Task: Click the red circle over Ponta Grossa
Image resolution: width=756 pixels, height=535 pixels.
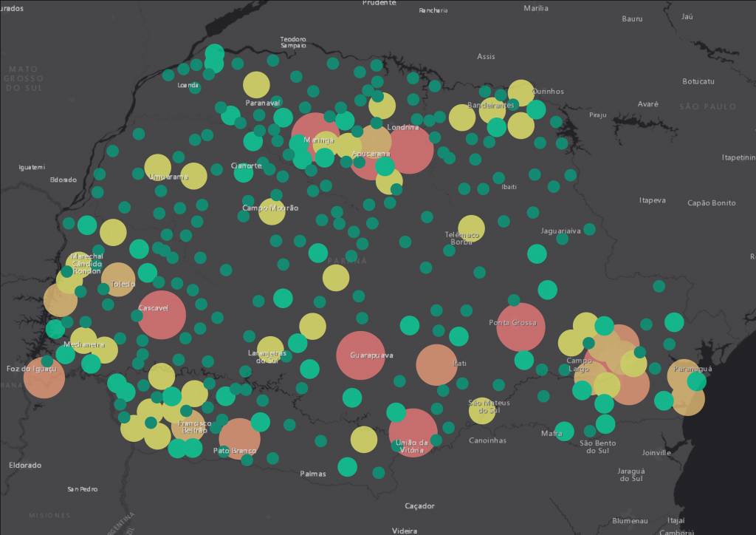Action: (520, 327)
